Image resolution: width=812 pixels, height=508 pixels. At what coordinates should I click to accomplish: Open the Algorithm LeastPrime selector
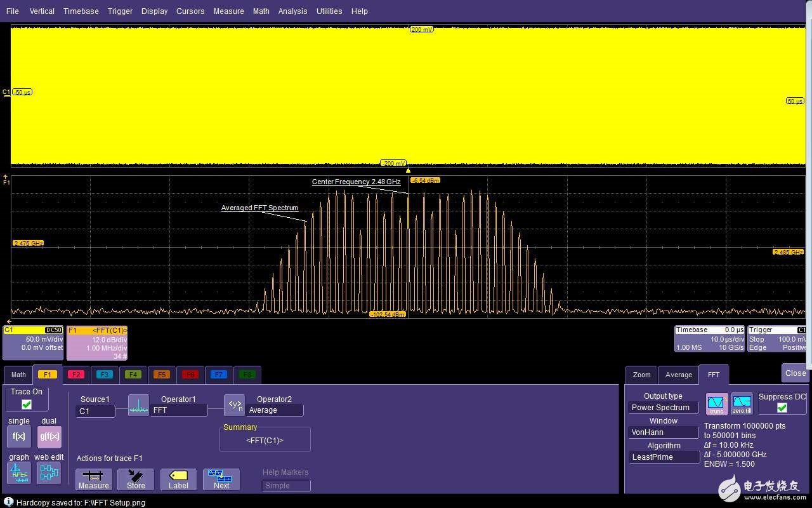[664, 457]
